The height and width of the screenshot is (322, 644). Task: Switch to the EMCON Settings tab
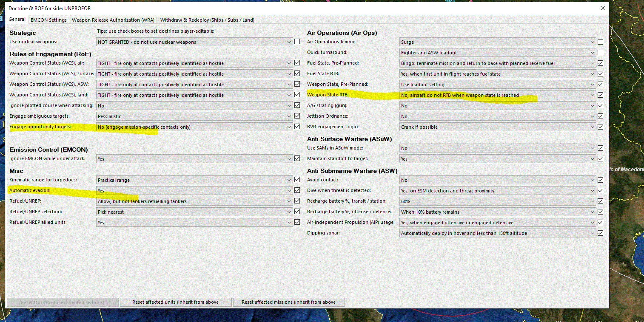coord(48,20)
